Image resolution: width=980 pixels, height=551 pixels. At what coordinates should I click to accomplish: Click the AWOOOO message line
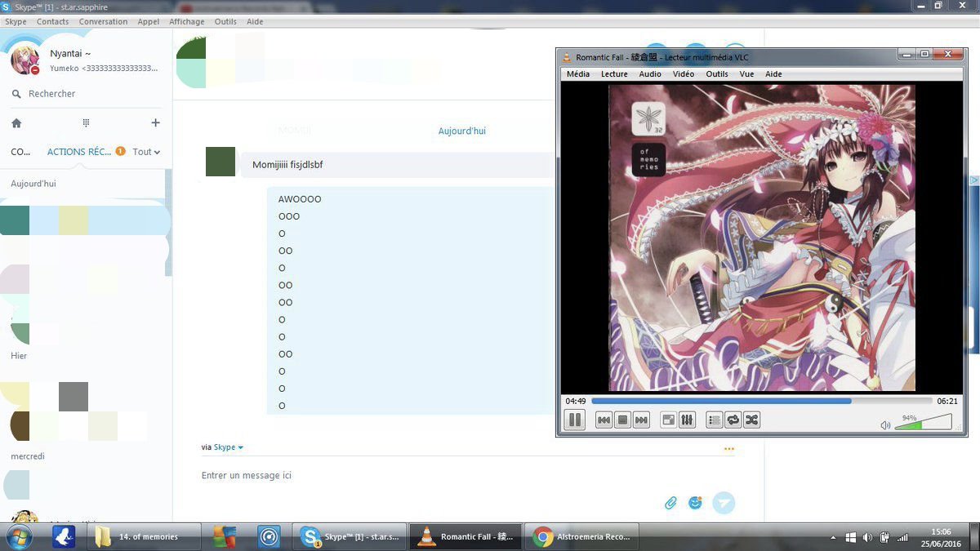coord(300,199)
